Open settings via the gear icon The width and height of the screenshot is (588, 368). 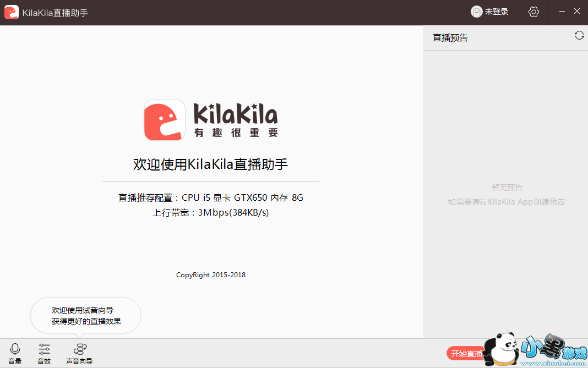point(533,12)
